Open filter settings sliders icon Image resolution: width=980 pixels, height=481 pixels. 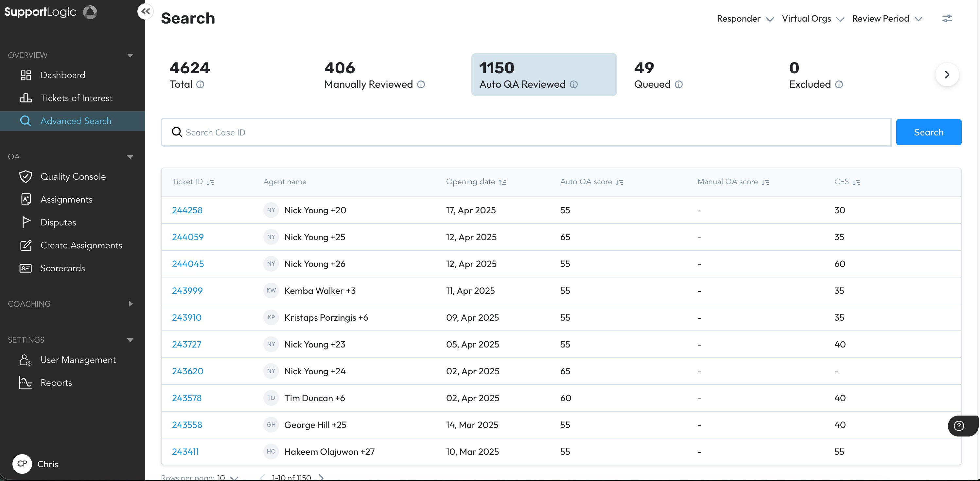point(947,18)
